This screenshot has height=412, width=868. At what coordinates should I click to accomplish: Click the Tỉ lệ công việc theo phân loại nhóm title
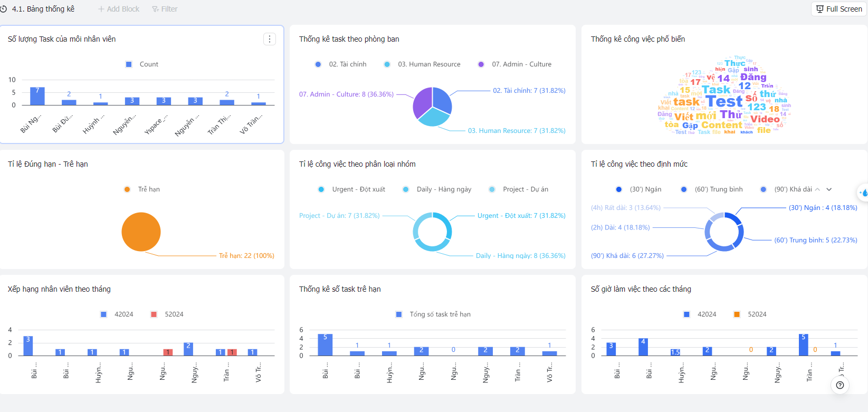click(x=357, y=164)
